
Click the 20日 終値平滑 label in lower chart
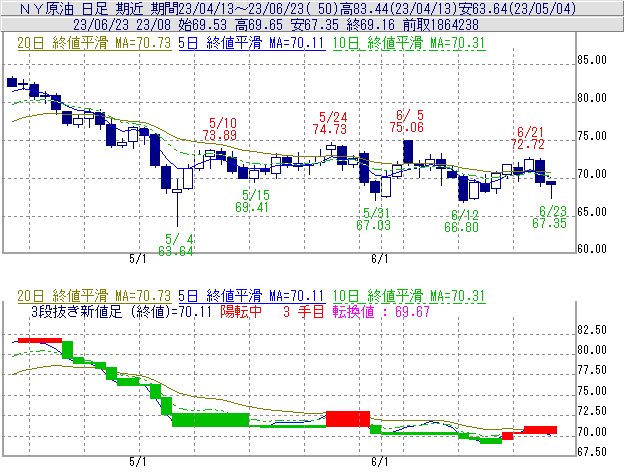pos(94,296)
